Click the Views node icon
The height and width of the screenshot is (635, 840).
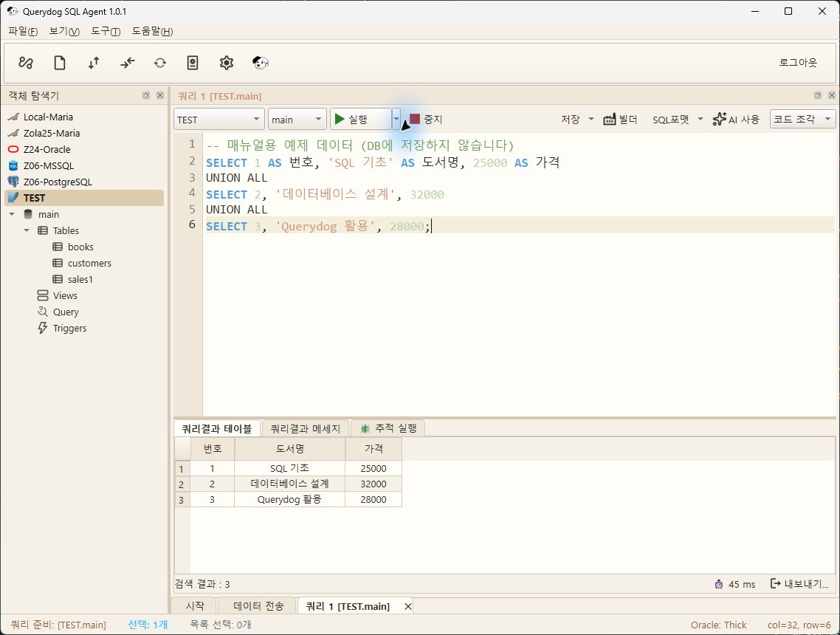(43, 295)
